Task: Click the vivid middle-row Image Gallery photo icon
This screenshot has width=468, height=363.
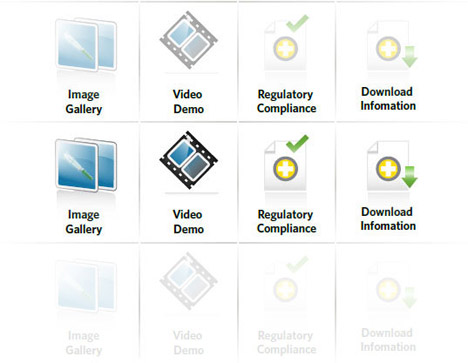Action: (86, 165)
